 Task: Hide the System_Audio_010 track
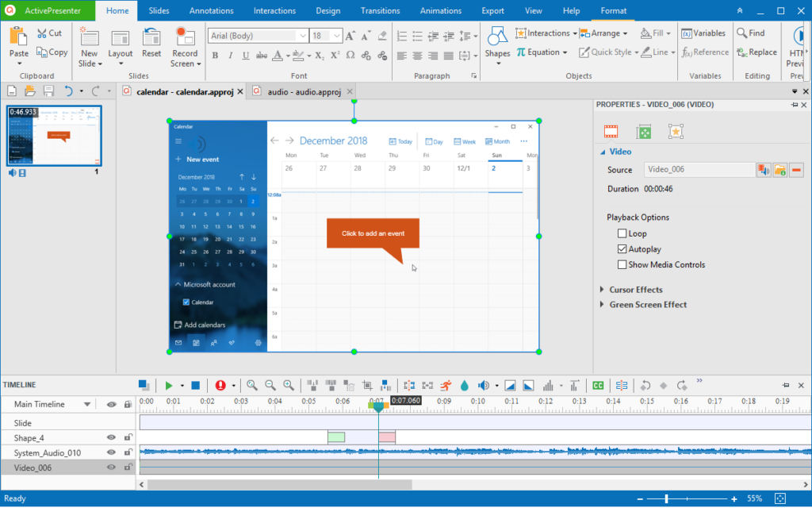tap(111, 452)
